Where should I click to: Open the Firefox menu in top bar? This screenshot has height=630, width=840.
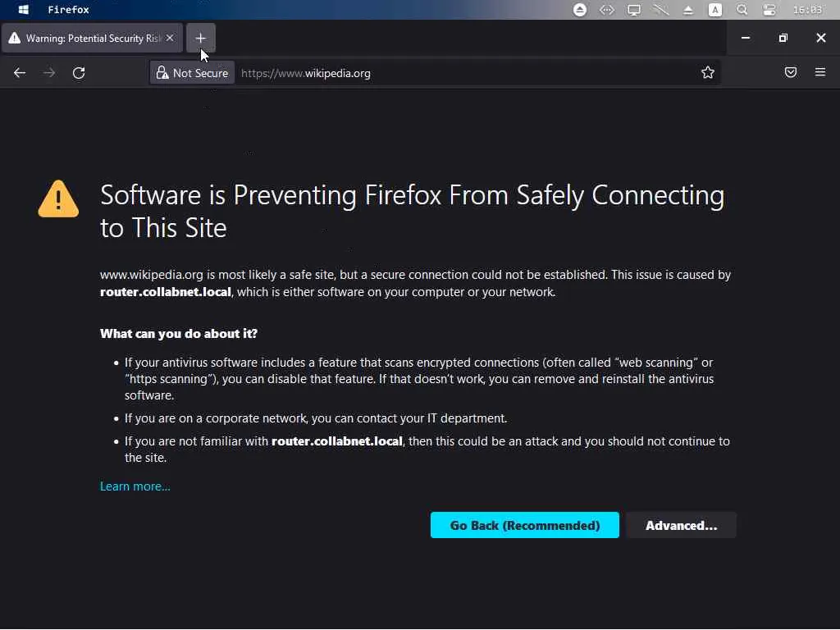(68, 10)
